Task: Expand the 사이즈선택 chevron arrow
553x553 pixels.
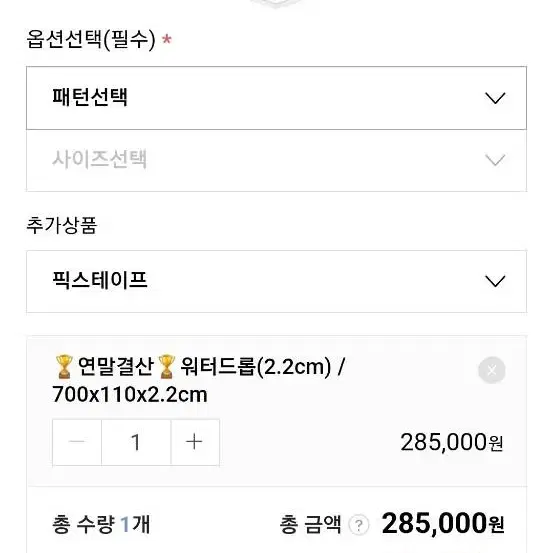Action: click(495, 160)
